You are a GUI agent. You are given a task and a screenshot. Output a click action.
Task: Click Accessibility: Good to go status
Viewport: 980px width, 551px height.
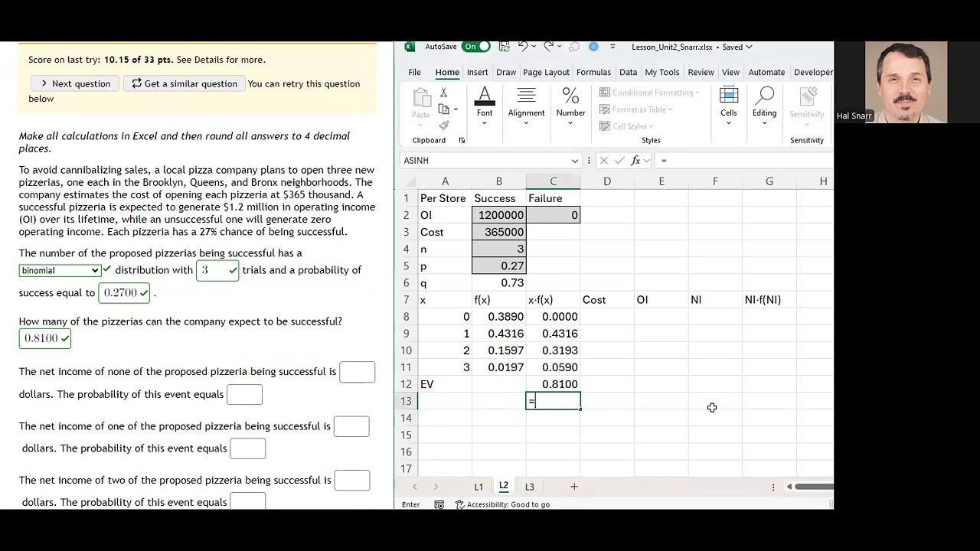point(503,504)
